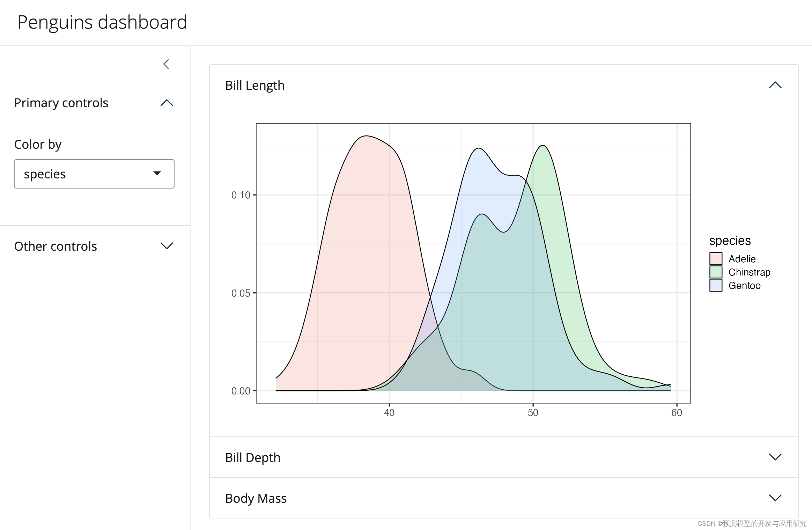Click the species legend title
The image size is (812, 530).
pos(730,241)
